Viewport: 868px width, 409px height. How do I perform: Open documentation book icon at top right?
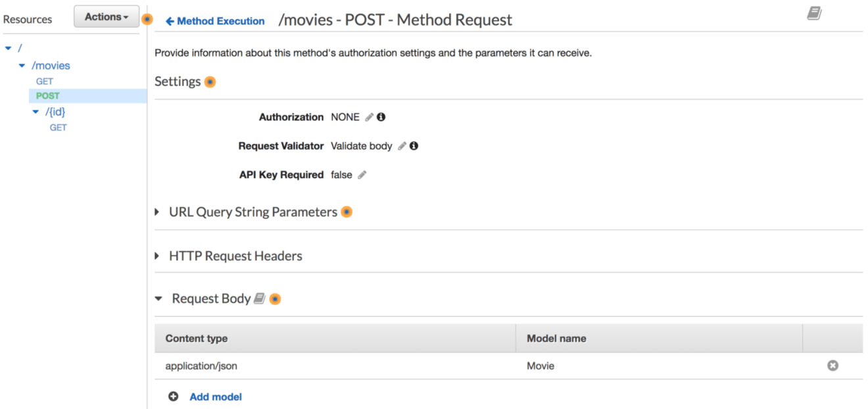click(814, 14)
